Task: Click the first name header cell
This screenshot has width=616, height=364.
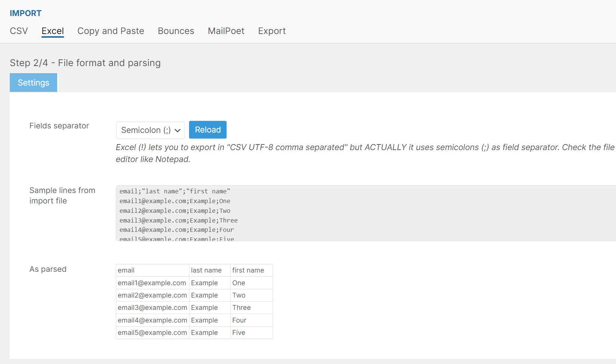Action: coord(251,270)
